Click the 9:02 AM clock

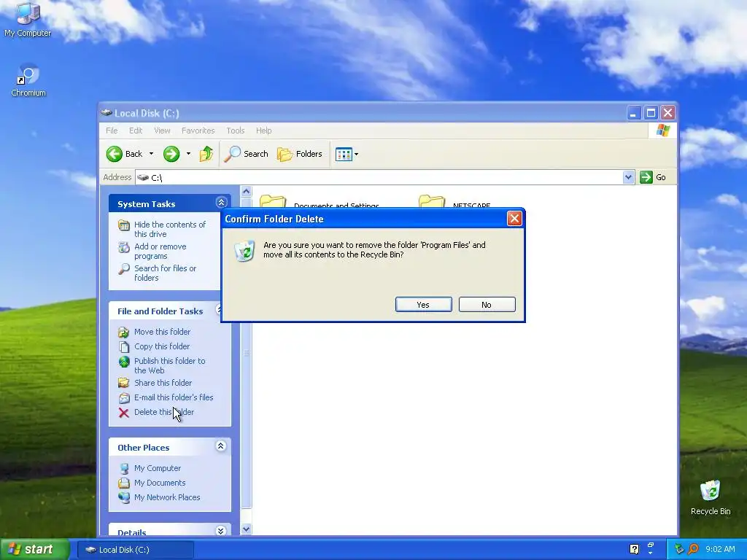[720, 549]
